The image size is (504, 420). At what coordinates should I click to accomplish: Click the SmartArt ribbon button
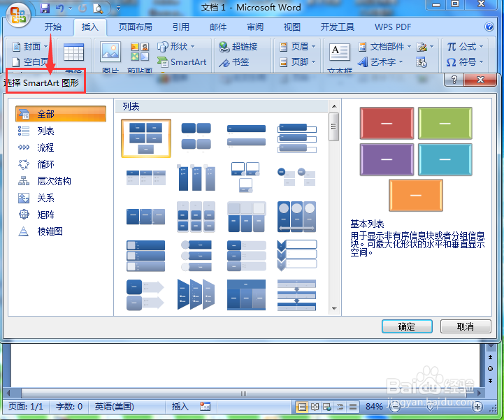[x=182, y=62]
